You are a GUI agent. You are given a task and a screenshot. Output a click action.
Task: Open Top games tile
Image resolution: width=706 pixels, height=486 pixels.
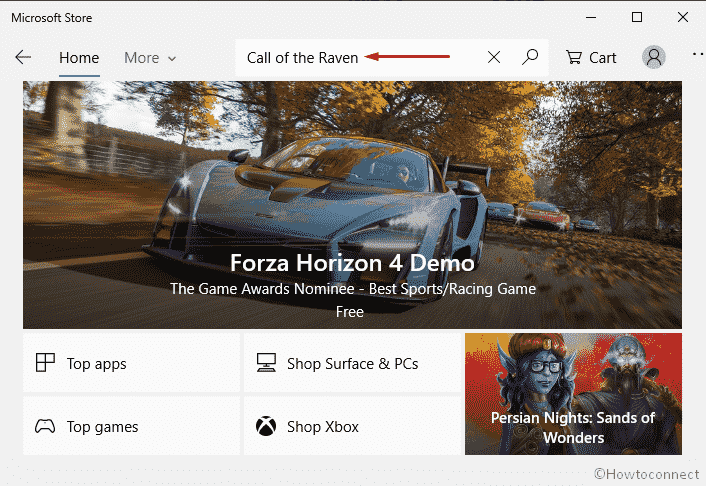131,426
